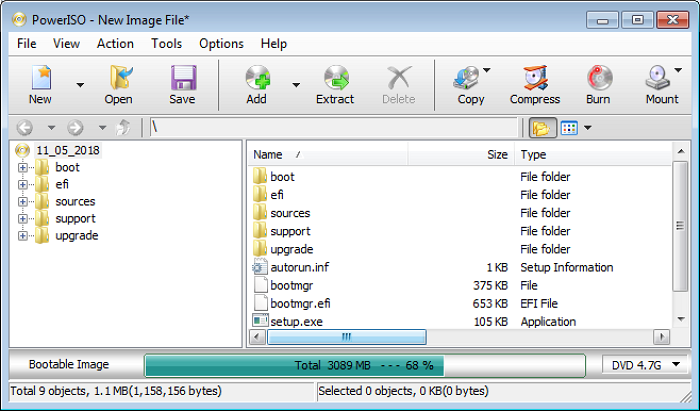Select the upgrade folder in tree

point(76,236)
